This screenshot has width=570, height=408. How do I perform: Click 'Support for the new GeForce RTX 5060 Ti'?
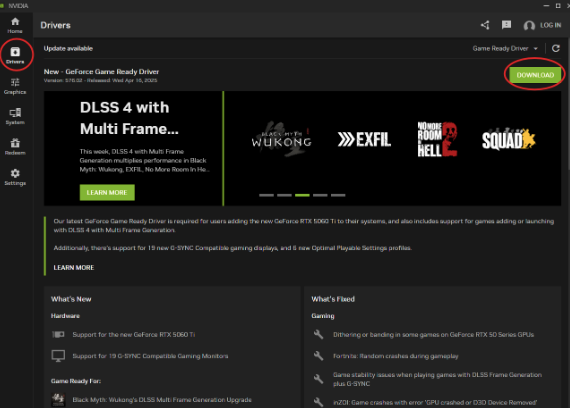point(134,335)
